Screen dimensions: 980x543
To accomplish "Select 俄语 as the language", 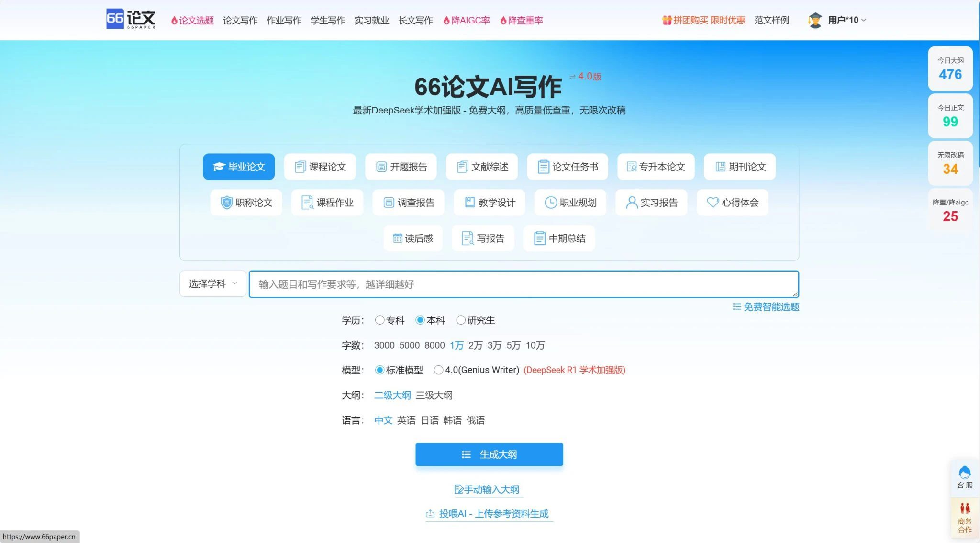I will pyautogui.click(x=476, y=420).
